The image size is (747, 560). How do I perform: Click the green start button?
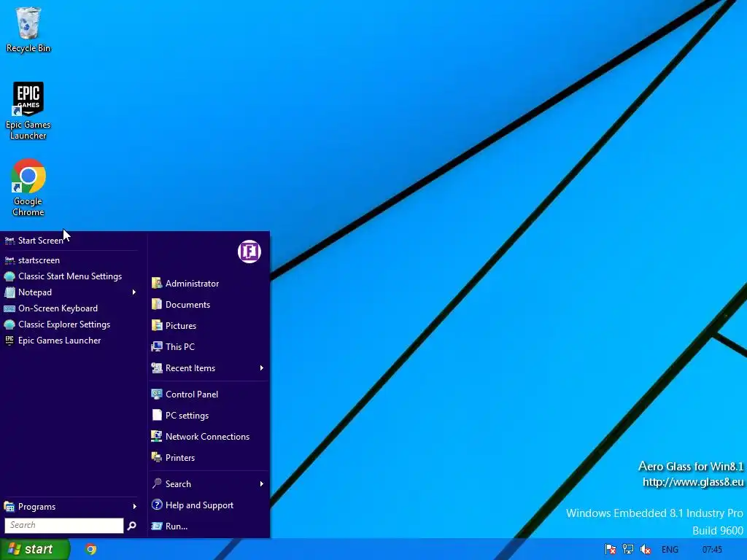[34, 550]
